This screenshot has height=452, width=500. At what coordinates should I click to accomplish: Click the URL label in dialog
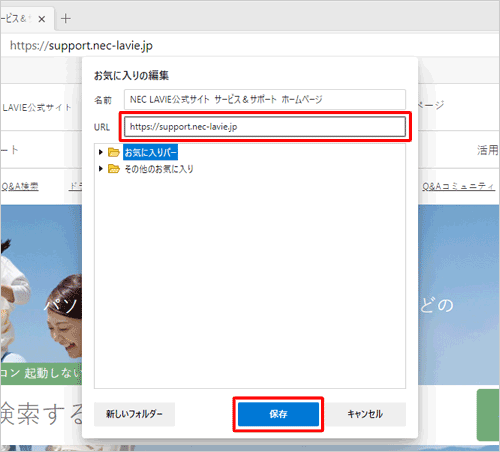102,127
